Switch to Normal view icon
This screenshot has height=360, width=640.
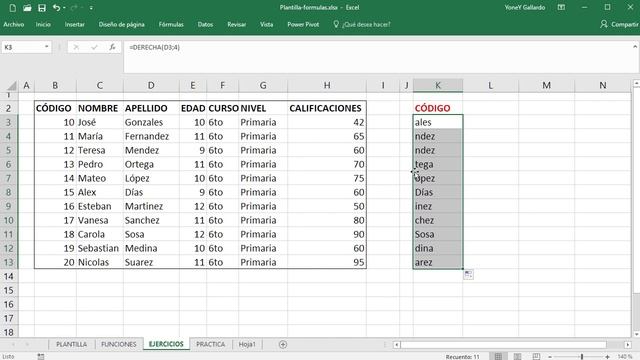click(x=498, y=356)
